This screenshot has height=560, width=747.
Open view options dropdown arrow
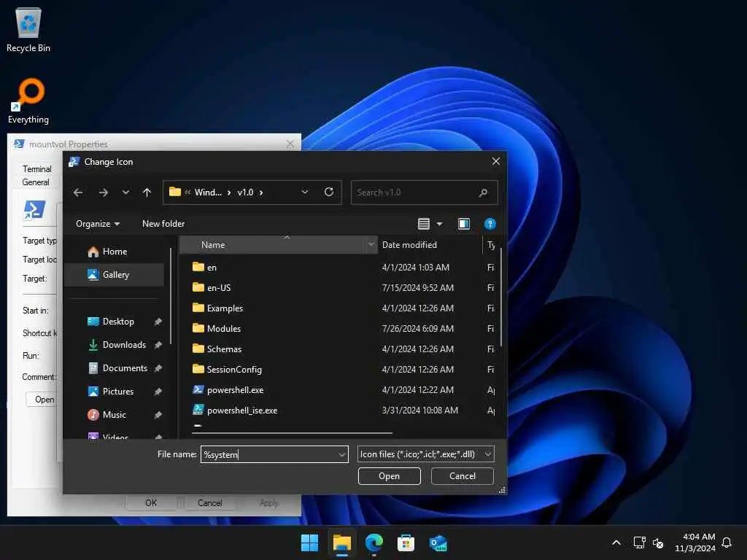439,224
